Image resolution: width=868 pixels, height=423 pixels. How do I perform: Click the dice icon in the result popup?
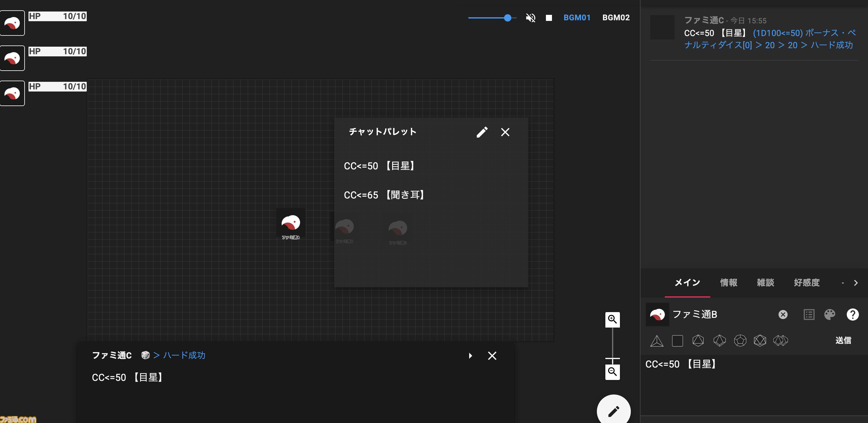[x=145, y=355]
